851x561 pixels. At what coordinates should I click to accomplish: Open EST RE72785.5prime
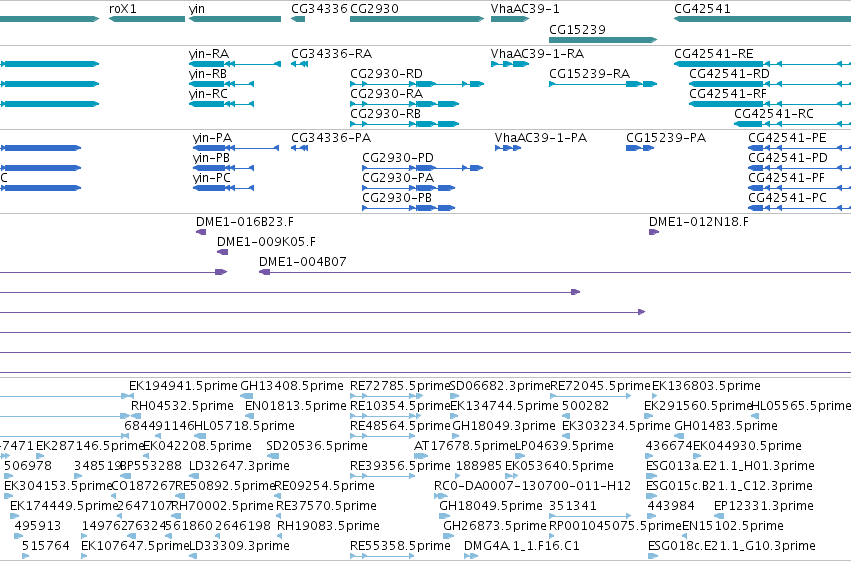click(401, 386)
